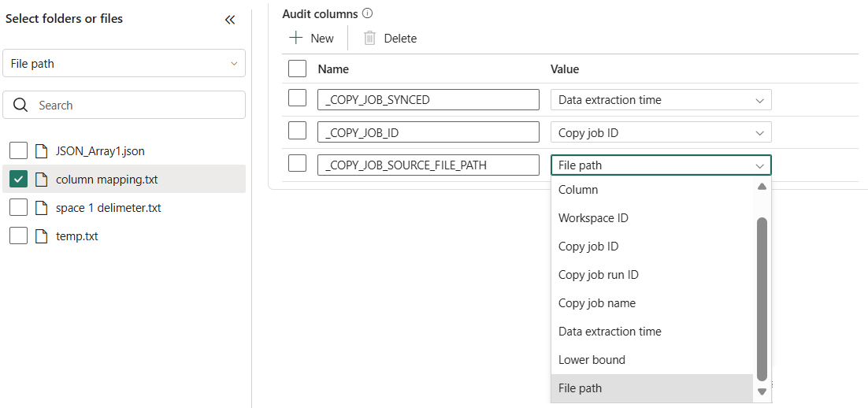Image resolution: width=868 pixels, height=408 pixels.
Task: Click file icon of temp.txt
Action: click(x=41, y=236)
